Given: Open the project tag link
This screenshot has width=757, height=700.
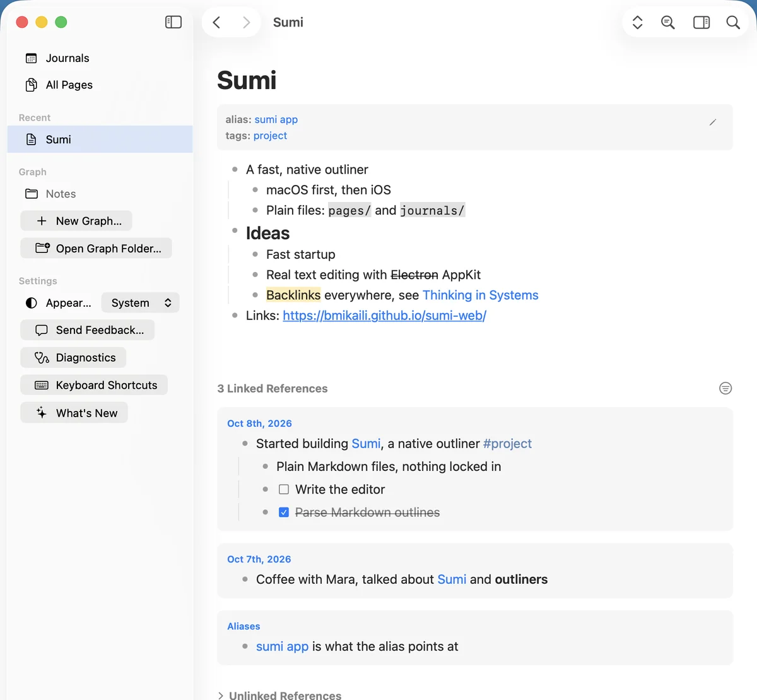Looking at the screenshot, I should click(x=270, y=136).
